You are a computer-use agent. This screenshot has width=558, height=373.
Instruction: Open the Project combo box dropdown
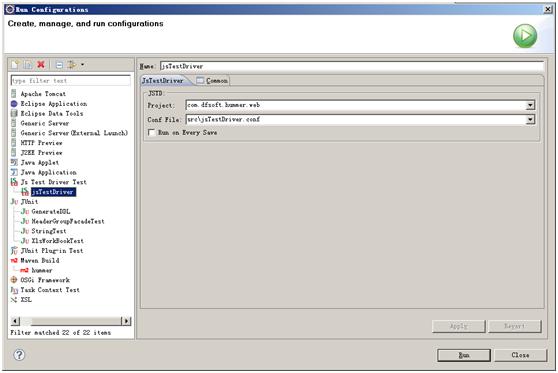click(x=530, y=105)
